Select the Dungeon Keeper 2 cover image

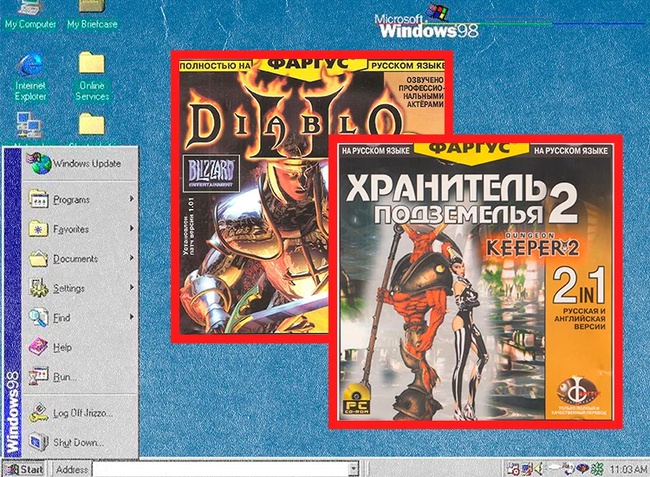tap(475, 282)
